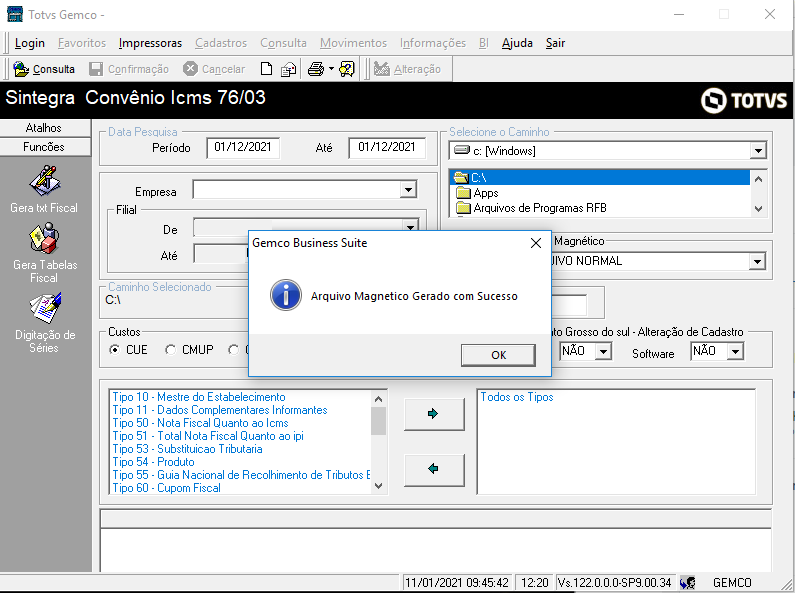Viewport: 795px width, 593px height.
Task: Click the status bar user icon
Action: coord(688,583)
